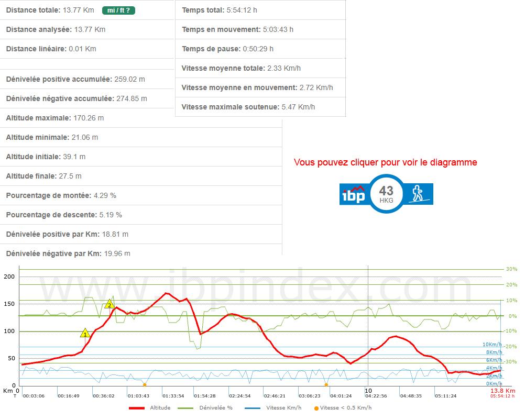Click the yellow triangle marker numbered 2
Viewport: 525px width, 420px height.
pos(110,304)
